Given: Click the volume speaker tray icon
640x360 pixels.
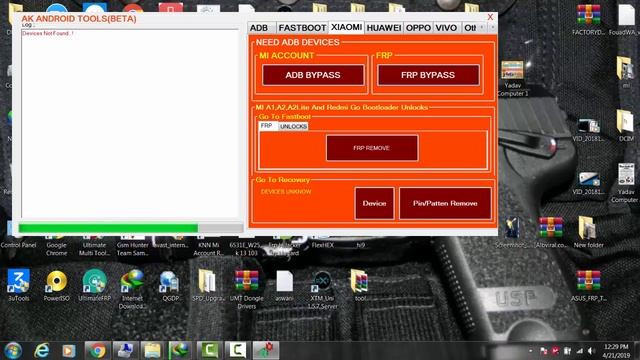Looking at the screenshot, I should (x=591, y=351).
